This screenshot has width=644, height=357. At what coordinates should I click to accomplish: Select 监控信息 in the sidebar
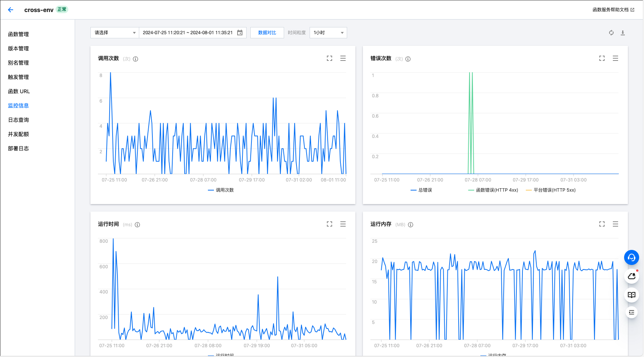pyautogui.click(x=18, y=106)
